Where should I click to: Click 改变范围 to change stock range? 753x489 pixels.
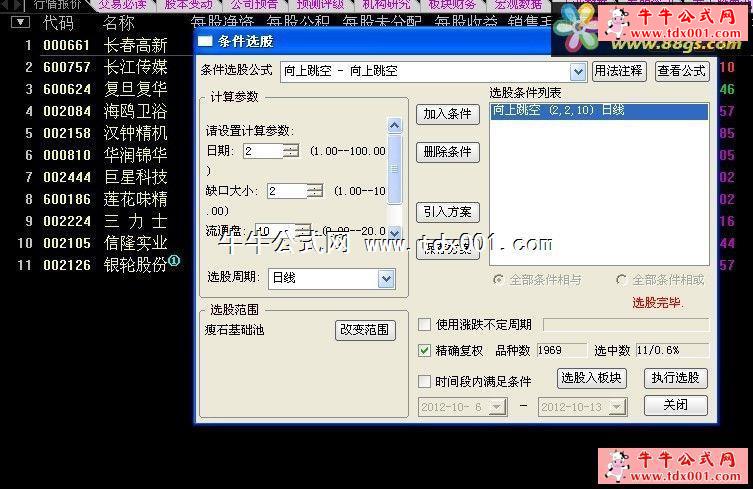coord(365,330)
